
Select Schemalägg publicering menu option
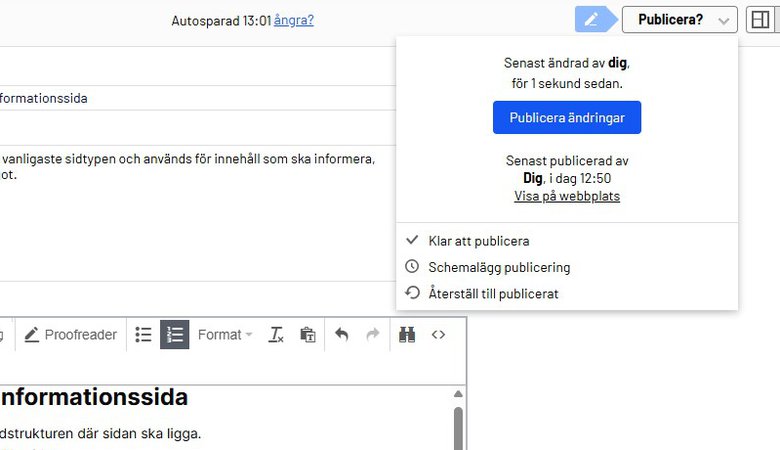coord(567,267)
